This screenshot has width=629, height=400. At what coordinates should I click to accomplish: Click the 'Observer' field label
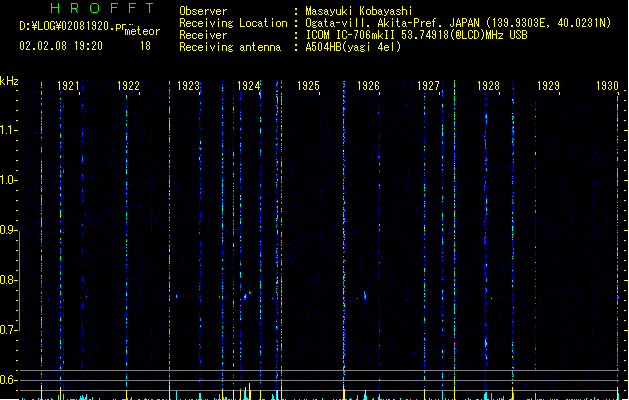pyautogui.click(x=203, y=11)
